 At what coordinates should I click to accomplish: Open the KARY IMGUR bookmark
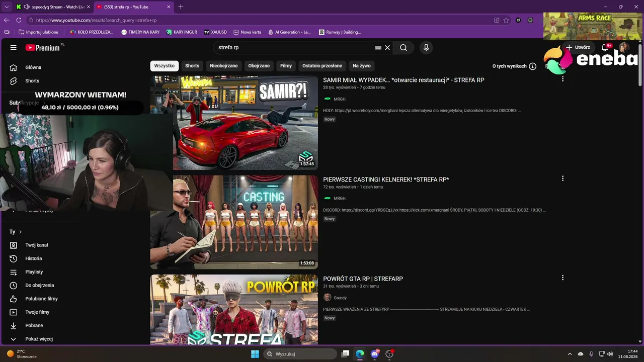[x=181, y=32]
